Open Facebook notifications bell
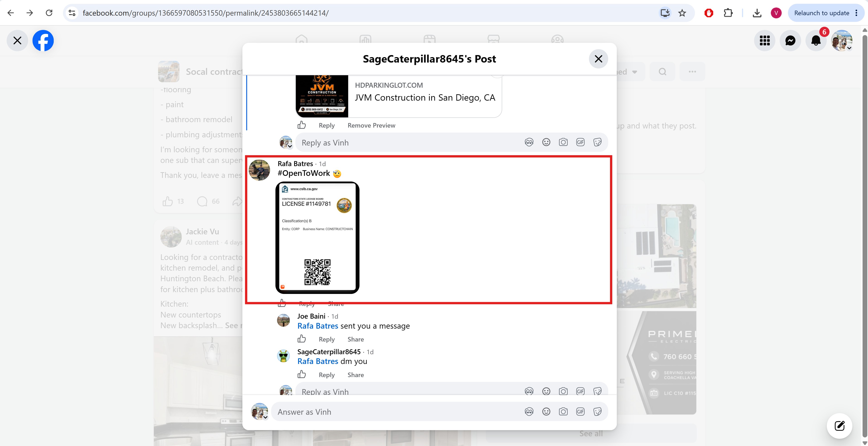Screen dimensions: 868x446 (x=816, y=41)
